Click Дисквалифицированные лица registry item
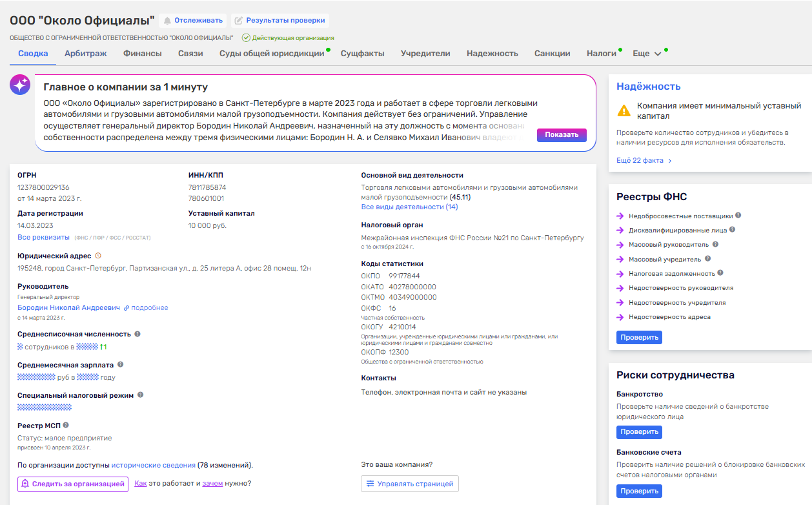812x505 pixels. pyautogui.click(x=678, y=230)
